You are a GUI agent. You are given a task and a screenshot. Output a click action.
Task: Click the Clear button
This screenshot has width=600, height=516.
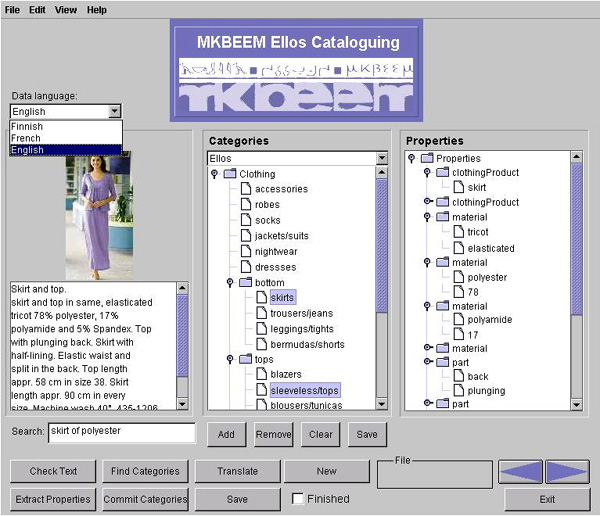(x=320, y=434)
